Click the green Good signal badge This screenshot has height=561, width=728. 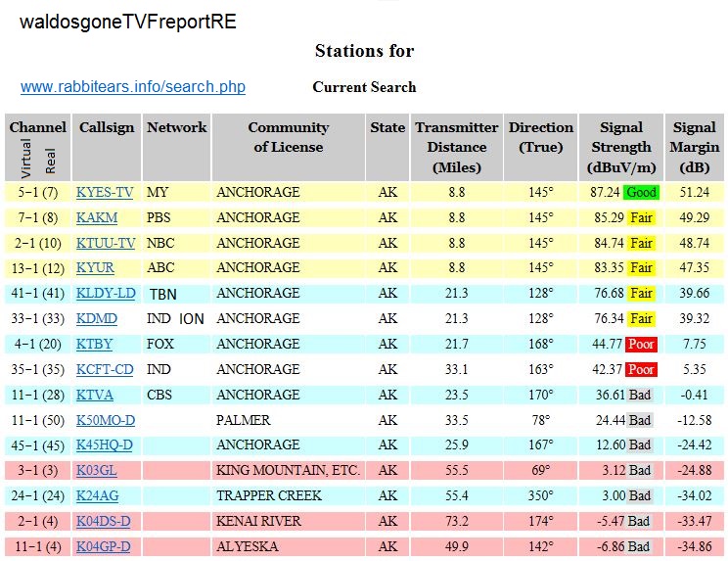click(x=641, y=193)
